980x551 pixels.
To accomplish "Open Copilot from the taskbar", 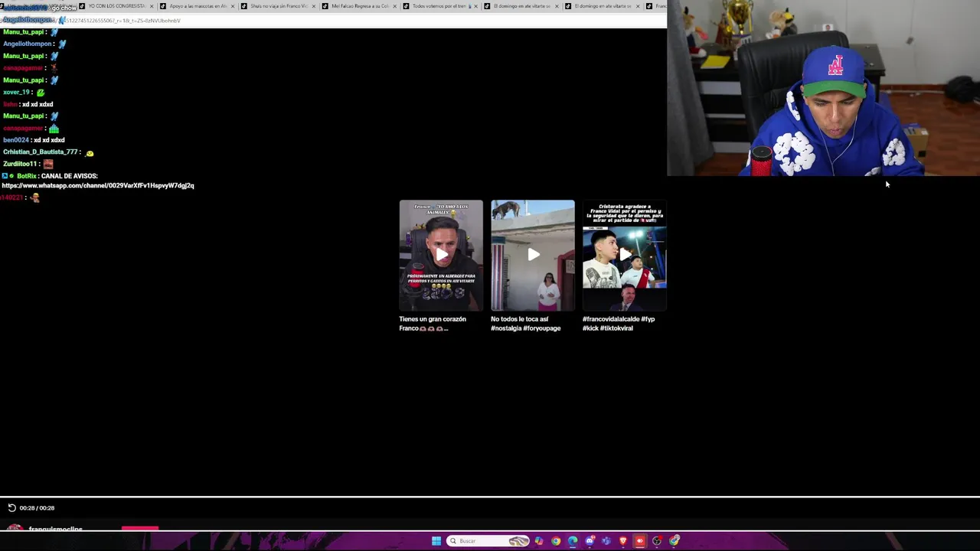I will tap(539, 541).
